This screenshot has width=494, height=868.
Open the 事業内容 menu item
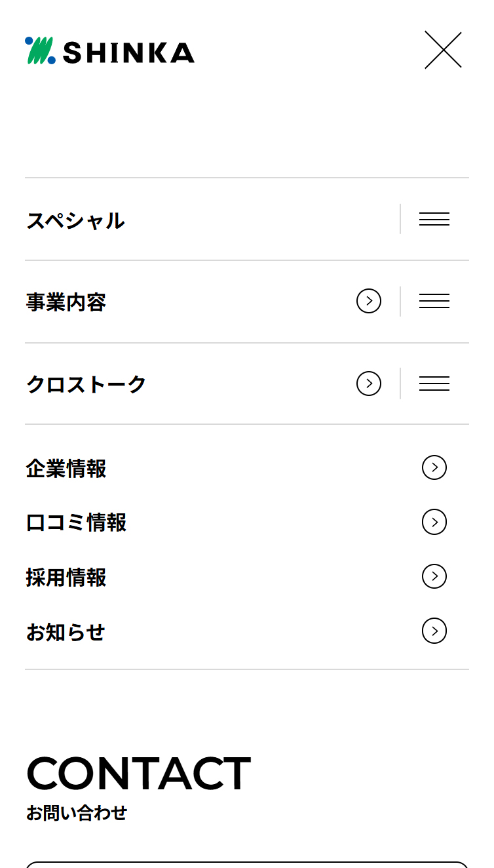(66, 302)
